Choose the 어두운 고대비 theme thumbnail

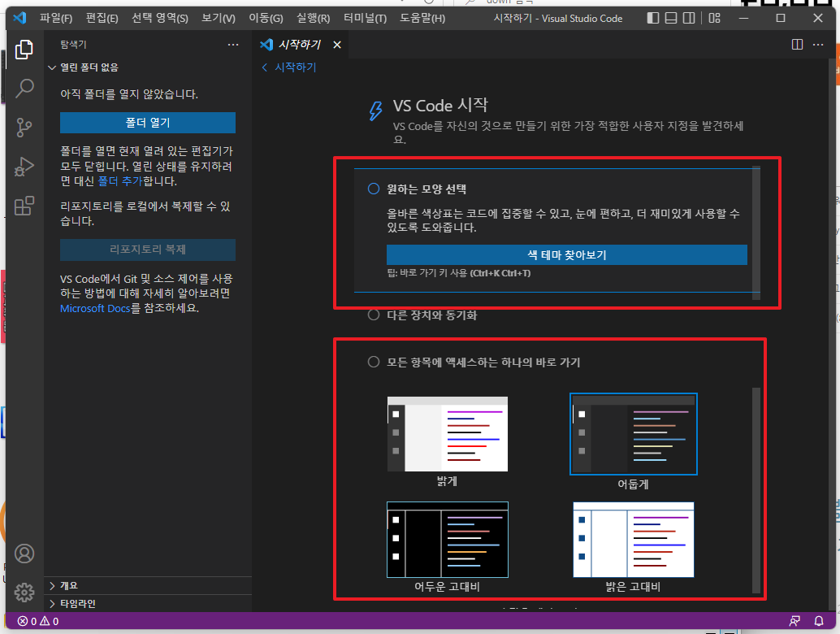[x=448, y=540]
